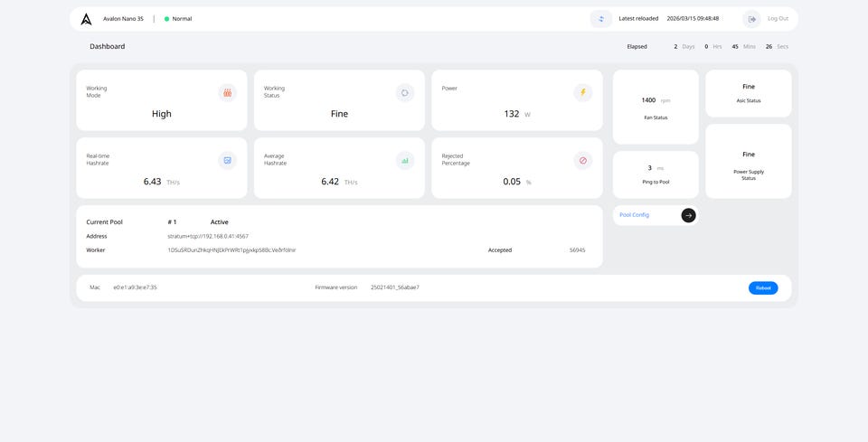Click the Dashboard page heading

click(107, 46)
